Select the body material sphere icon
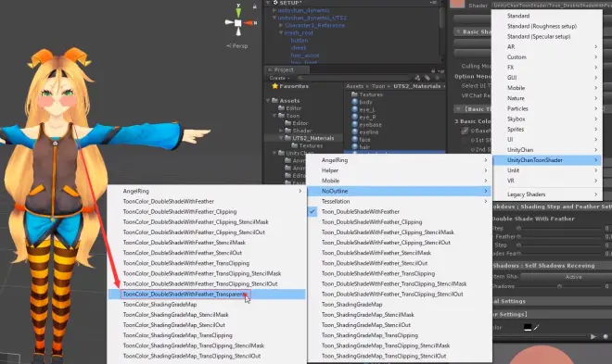 355,102
